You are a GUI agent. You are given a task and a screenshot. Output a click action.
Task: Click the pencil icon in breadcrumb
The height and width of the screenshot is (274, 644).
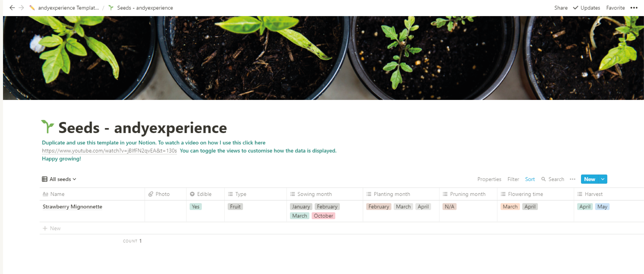click(x=32, y=8)
